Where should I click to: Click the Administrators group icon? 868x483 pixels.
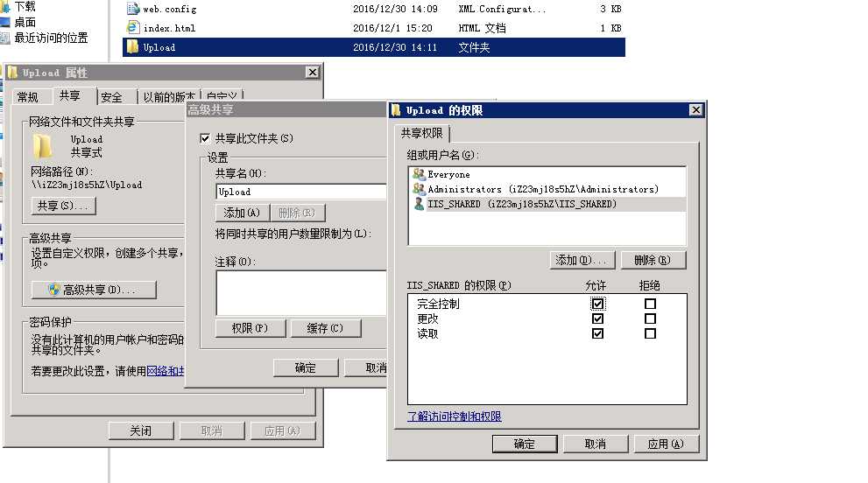(419, 189)
